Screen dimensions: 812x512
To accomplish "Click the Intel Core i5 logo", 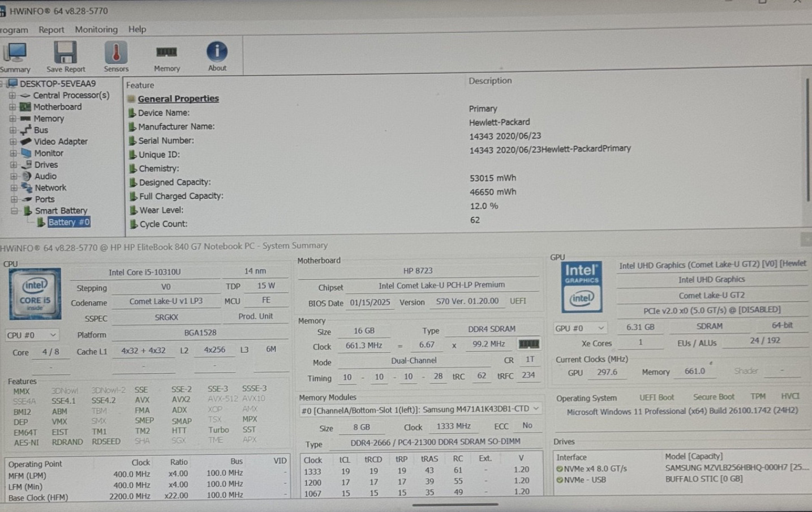I will [35, 293].
